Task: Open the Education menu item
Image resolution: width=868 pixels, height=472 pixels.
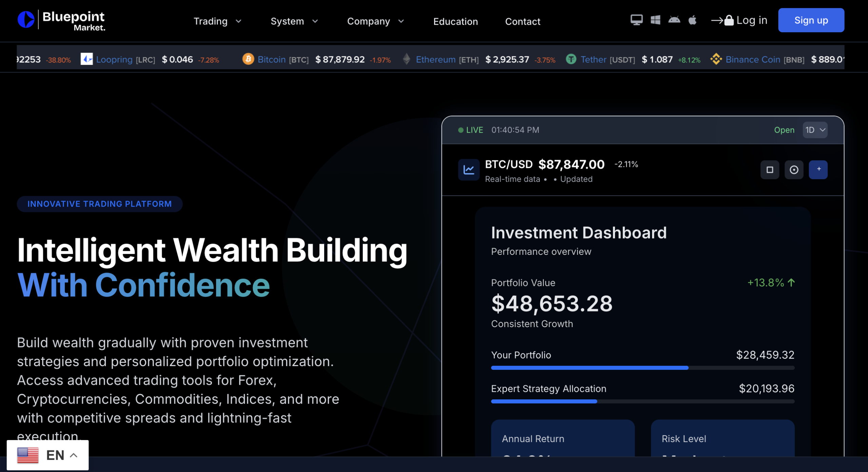Action: tap(455, 21)
